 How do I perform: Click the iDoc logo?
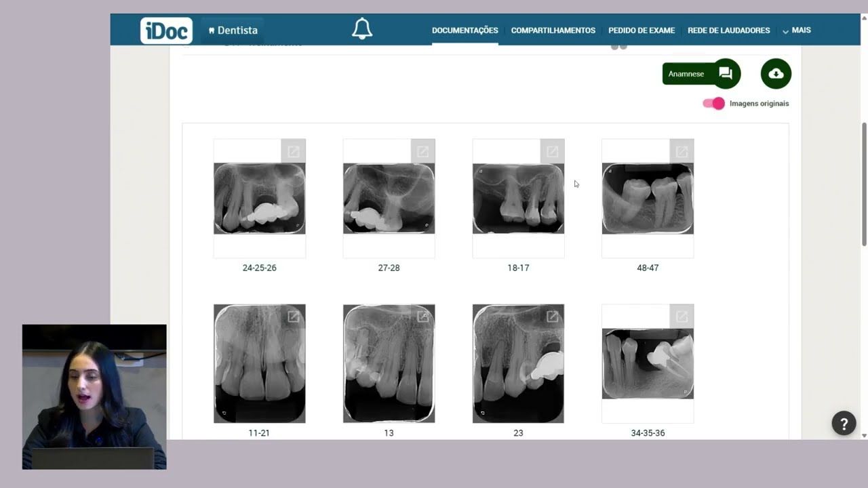pyautogui.click(x=166, y=30)
